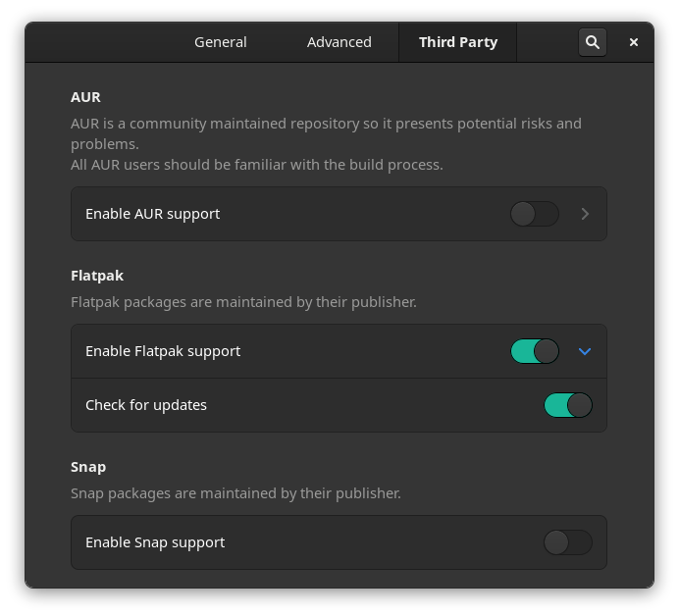Click the Enable AUR support row label
The height and width of the screenshot is (616, 679).
(152, 214)
